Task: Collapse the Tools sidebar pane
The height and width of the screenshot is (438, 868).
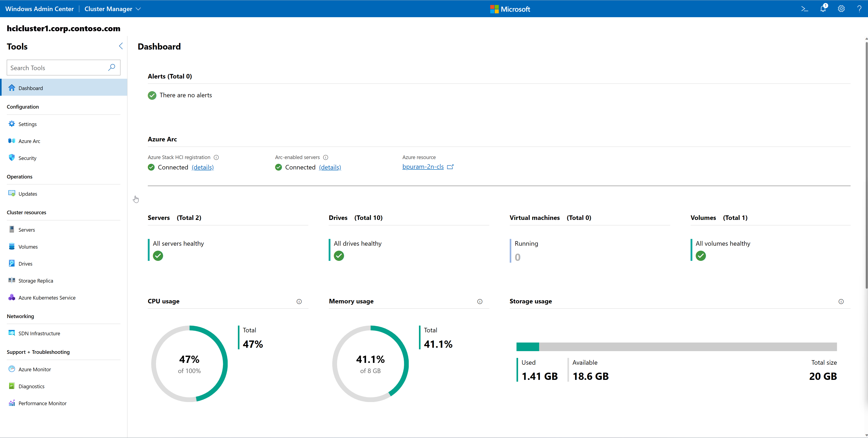Action: pos(121,46)
